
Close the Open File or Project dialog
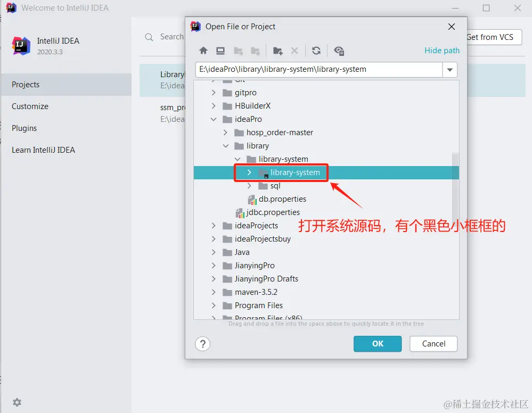pos(451,27)
